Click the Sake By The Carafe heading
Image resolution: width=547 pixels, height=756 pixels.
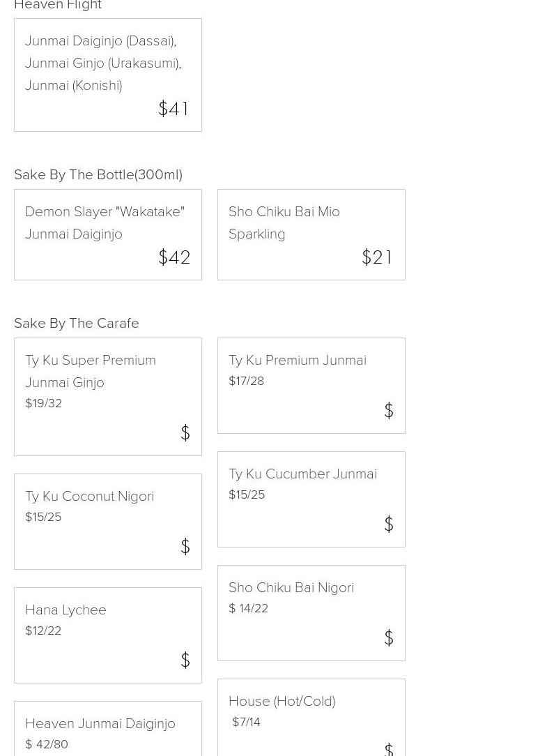[x=77, y=323]
